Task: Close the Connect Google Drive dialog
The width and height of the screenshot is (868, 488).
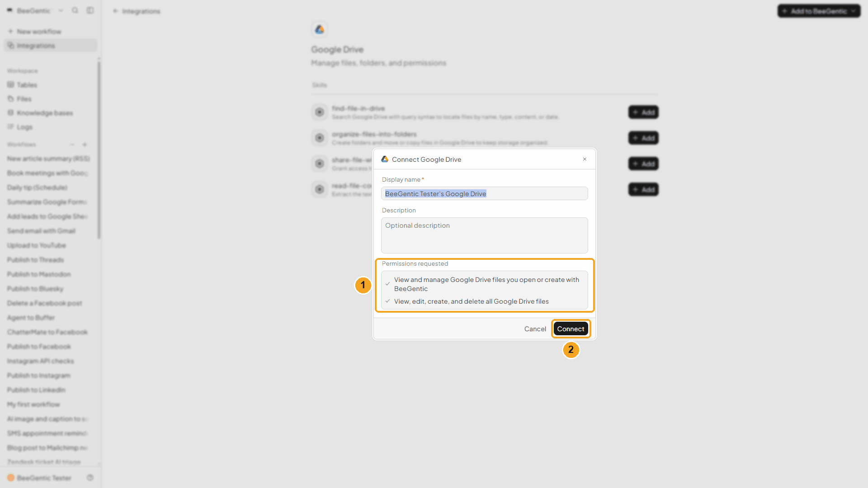Action: pyautogui.click(x=585, y=159)
